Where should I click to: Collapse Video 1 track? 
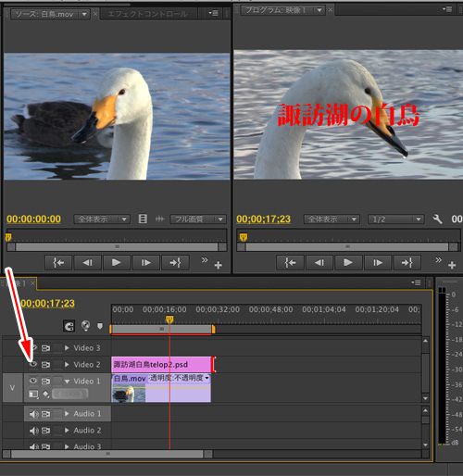[67, 382]
